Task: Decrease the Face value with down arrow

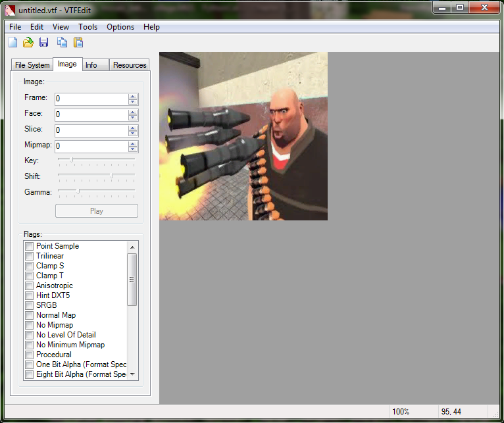Action: [x=133, y=118]
